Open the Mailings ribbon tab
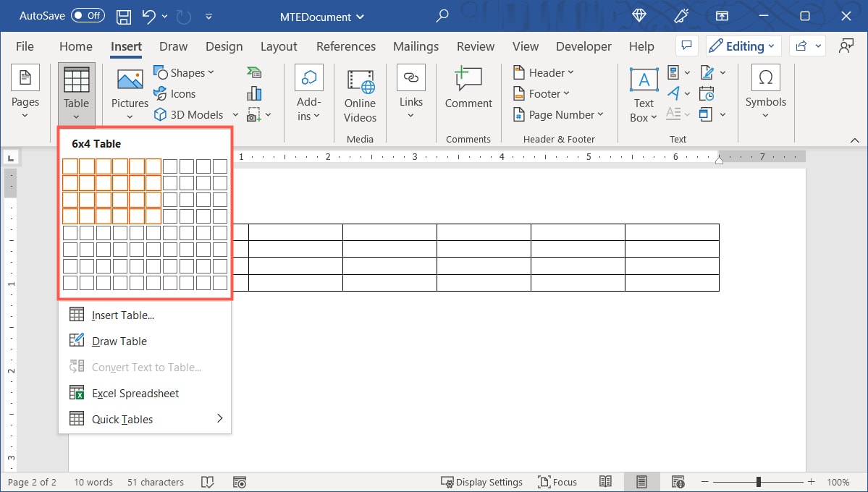Screen dimensions: 868x492 (416, 46)
